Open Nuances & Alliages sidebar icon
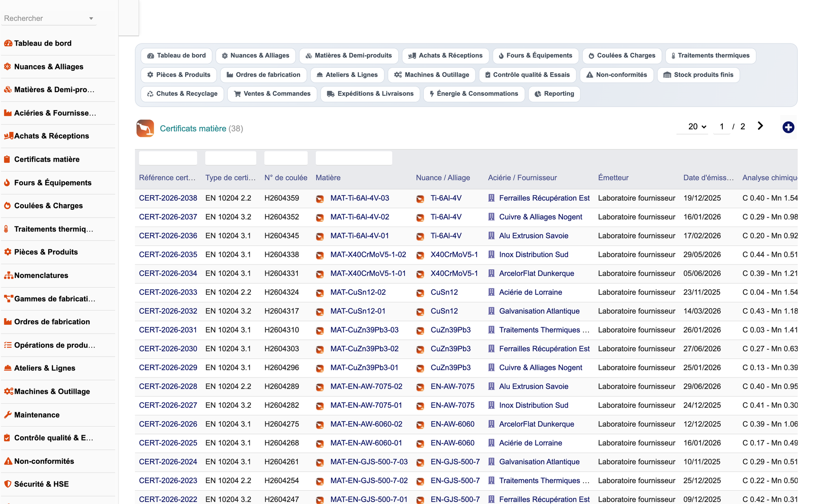The image size is (815, 504). point(8,67)
